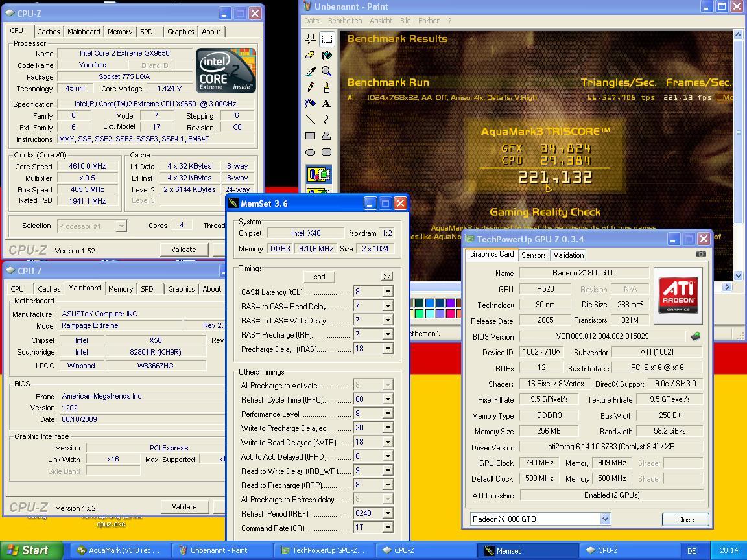Click the BIOS Version field in GPU-Z
This screenshot has height=560, width=747.
[x=602, y=336]
